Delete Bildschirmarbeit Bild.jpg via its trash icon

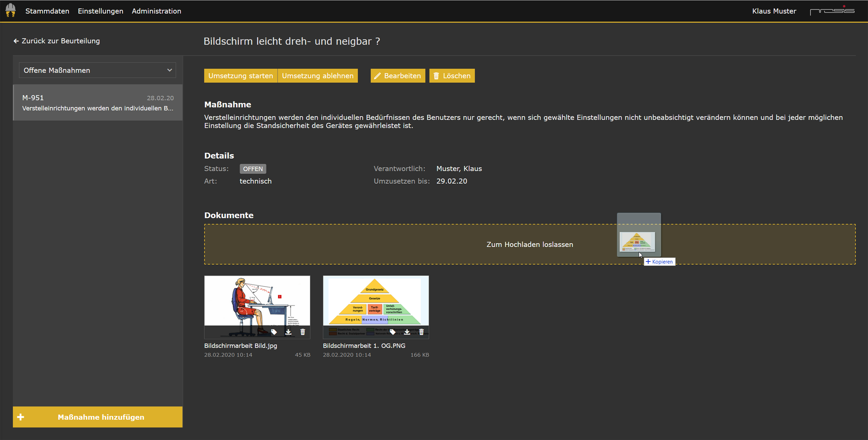[303, 332]
